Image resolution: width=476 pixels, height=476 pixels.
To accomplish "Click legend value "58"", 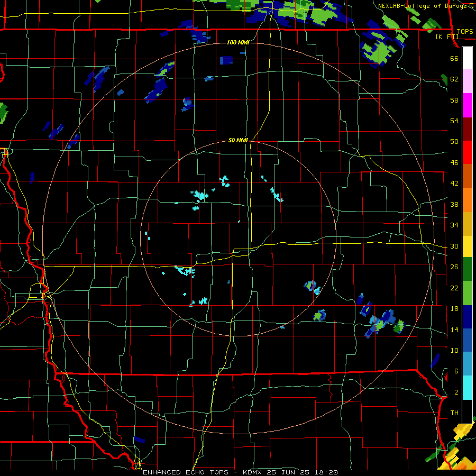I will tap(454, 100).
